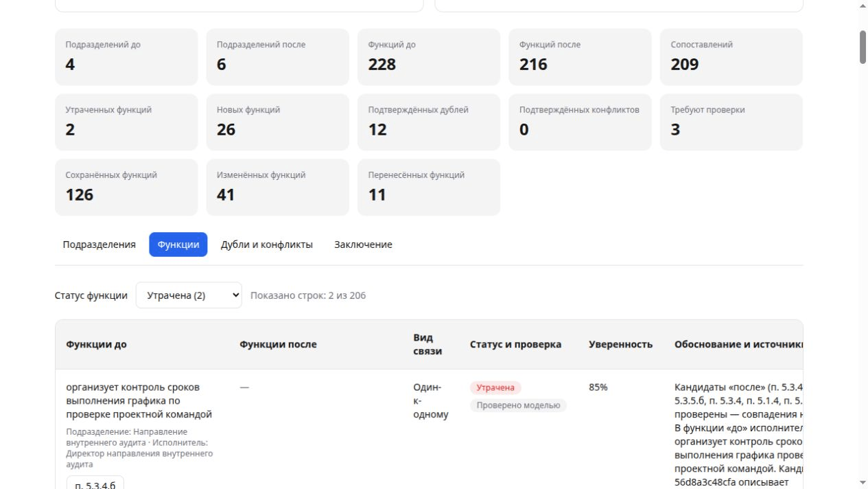Click the п. 5.3.4.б reference chip
Screen dimensions: 868x489
pos(95,483)
